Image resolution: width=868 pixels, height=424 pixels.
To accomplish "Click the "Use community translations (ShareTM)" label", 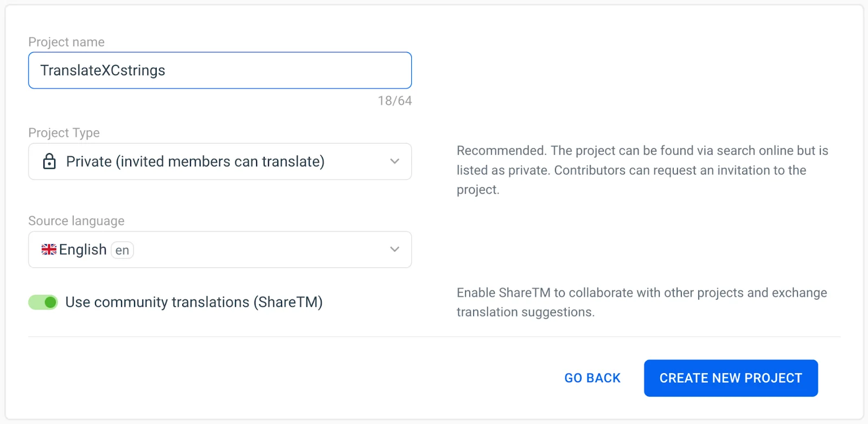I will (194, 302).
